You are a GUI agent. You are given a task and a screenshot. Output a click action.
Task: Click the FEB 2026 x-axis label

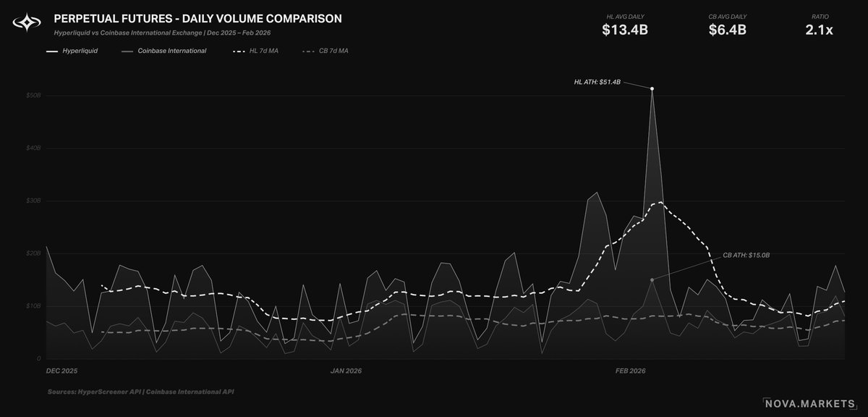(x=630, y=371)
